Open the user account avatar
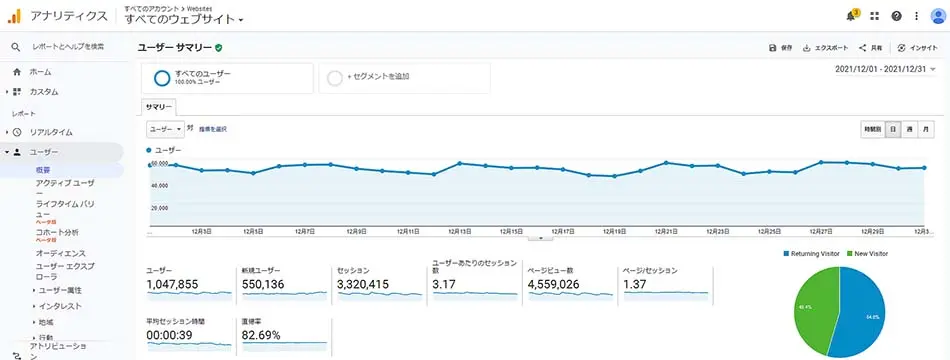The height and width of the screenshot is (360, 950). tap(938, 16)
